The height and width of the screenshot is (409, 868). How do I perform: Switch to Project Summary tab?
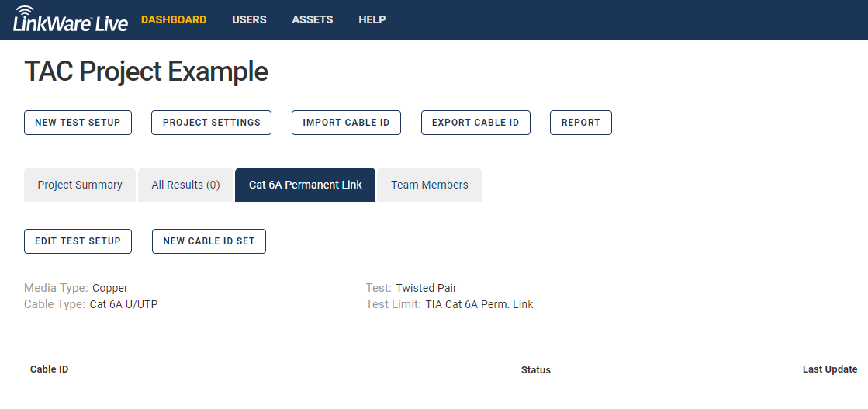point(80,185)
